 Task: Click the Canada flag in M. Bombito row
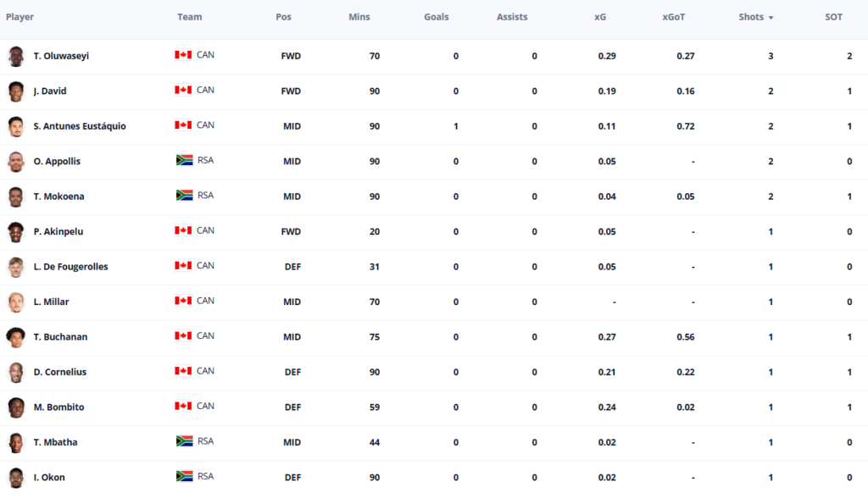click(183, 406)
